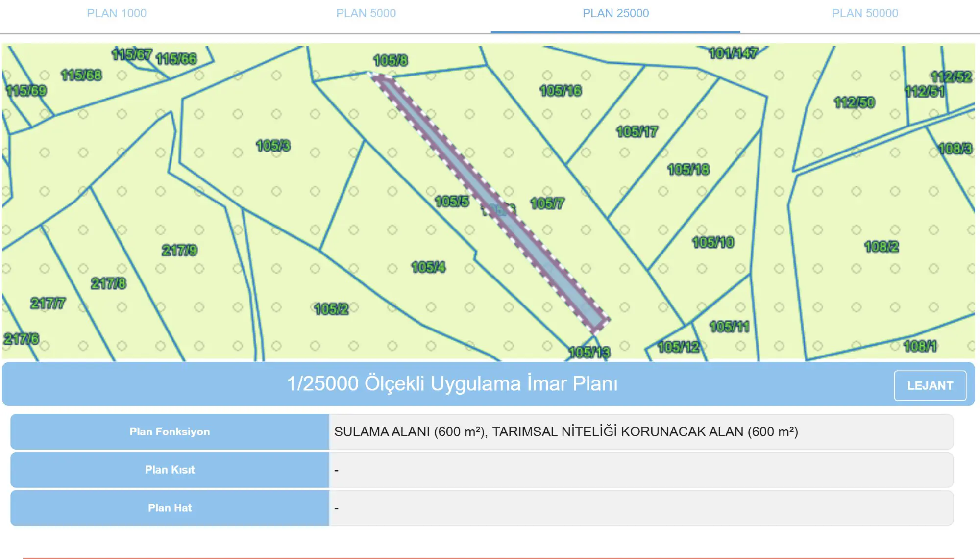980x559 pixels.
Task: Switch to the PLAN 1000 tab
Action: (117, 13)
